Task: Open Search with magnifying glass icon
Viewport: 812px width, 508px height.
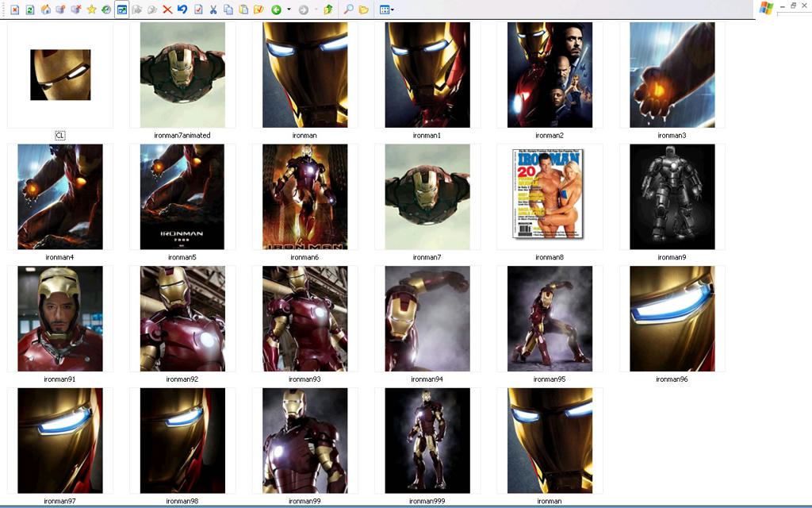Action: [349, 10]
